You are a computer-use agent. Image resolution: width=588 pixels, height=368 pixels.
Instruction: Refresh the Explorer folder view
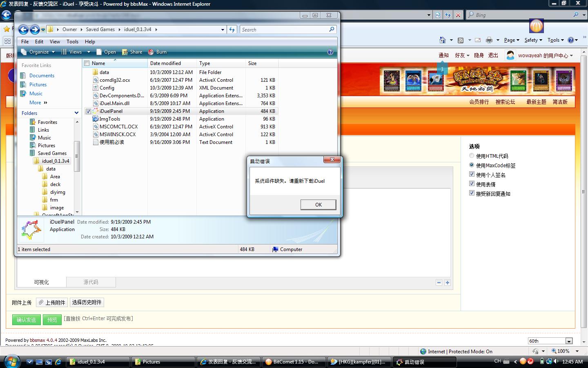(x=232, y=29)
